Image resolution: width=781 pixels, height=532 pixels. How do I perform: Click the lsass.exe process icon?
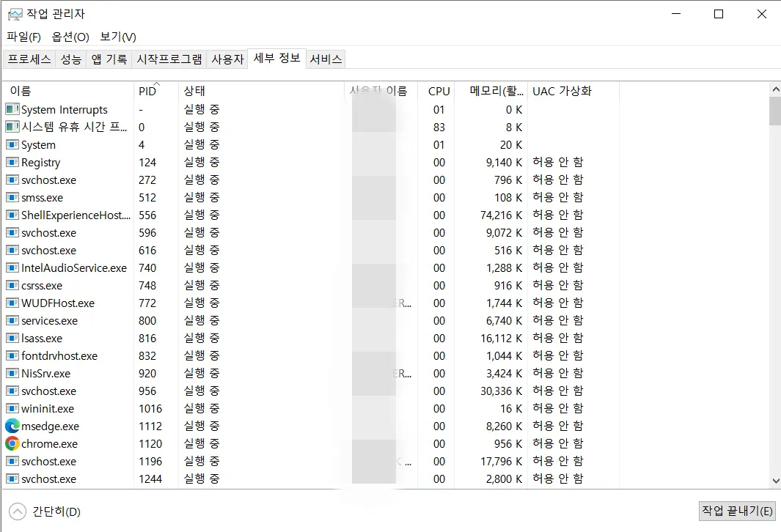pos(12,338)
